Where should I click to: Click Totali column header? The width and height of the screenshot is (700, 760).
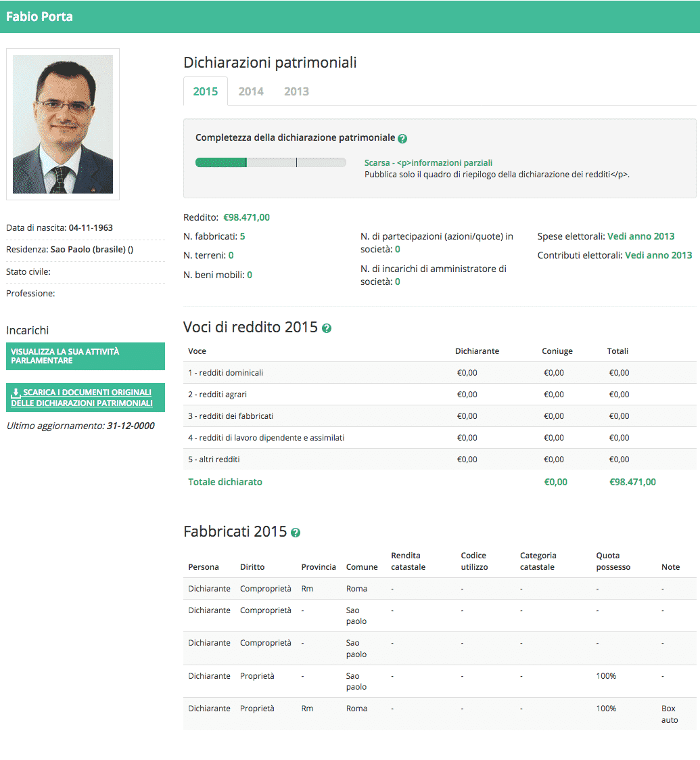[x=617, y=351]
